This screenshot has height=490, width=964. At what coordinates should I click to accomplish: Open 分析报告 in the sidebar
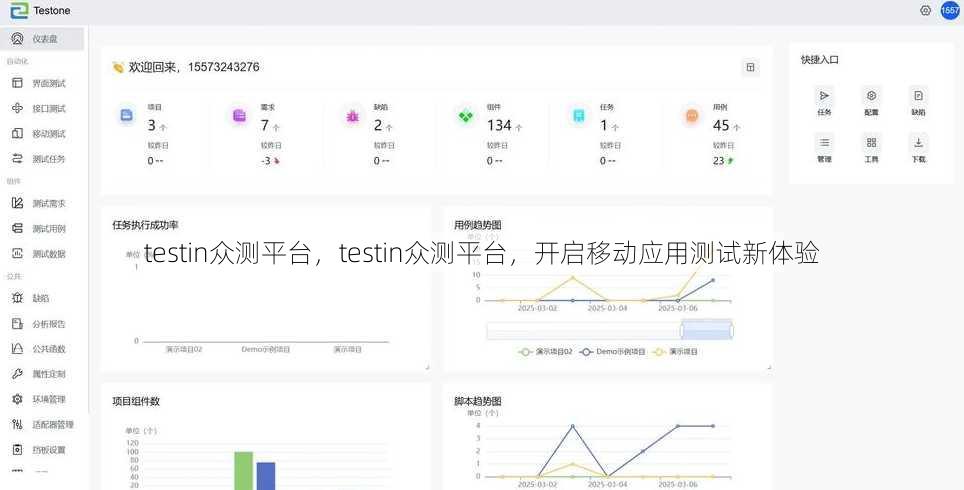coord(42,323)
